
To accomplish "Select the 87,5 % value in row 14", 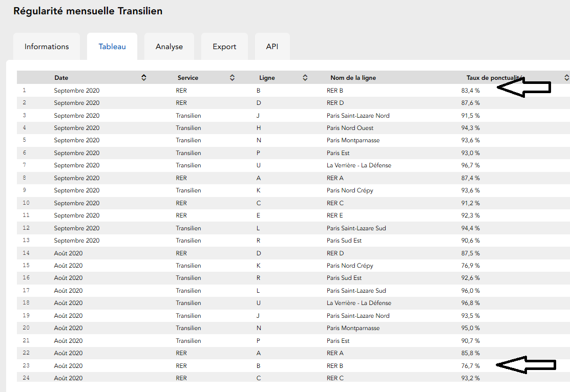I will (471, 253).
